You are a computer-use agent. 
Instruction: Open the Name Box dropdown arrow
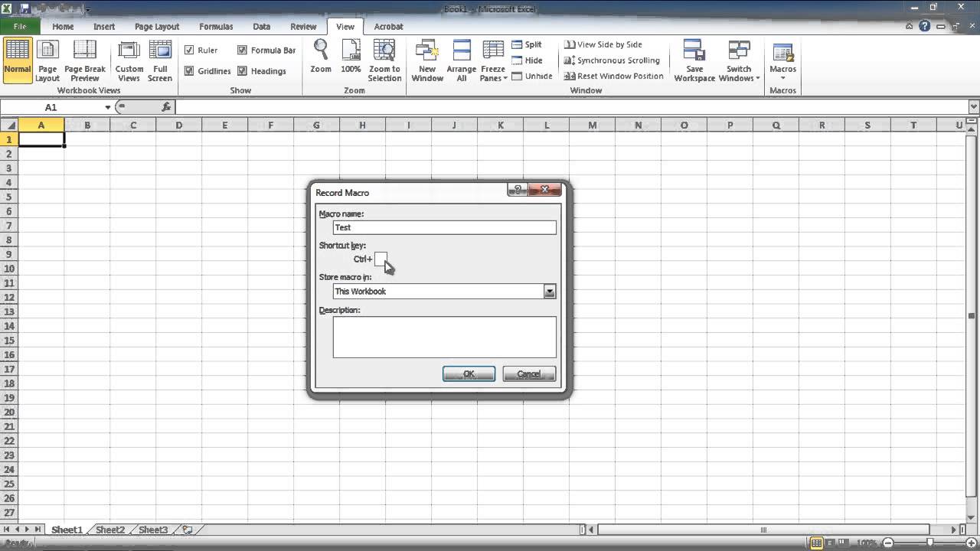coord(108,108)
